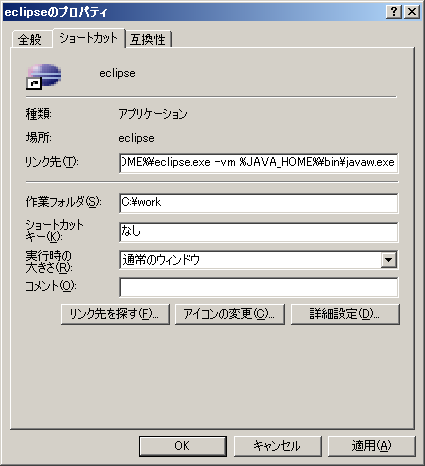Open the 互換性 tab
This screenshot has width=425, height=466.
tap(148, 39)
